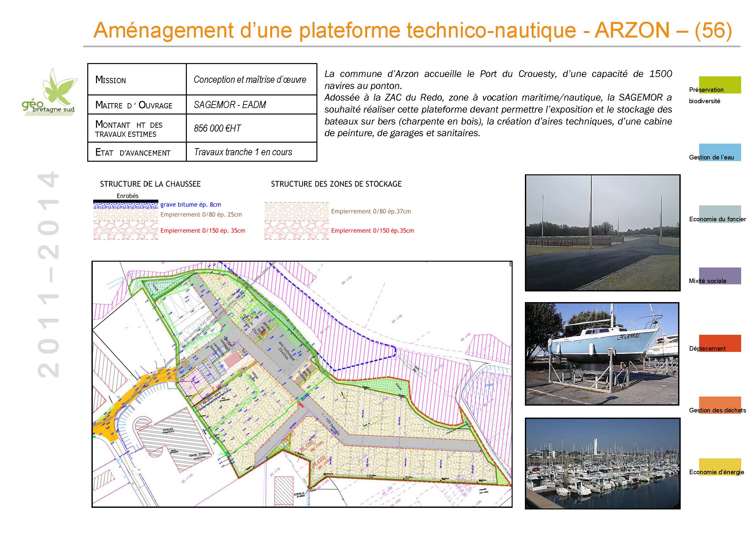Image resolution: width=756 pixels, height=535 pixels.
Task: Click the stockage label 'Empierrement 0/150 ép.35cm'
Action: pos(372,231)
